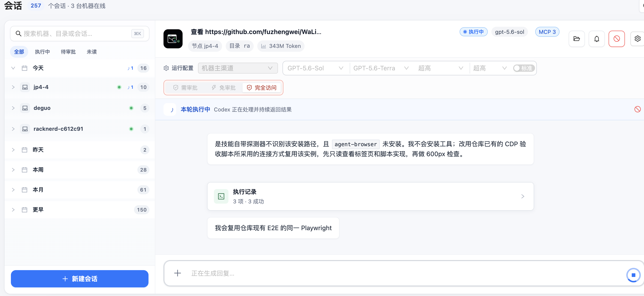
Task: Click the calendar icon beside 更早
Action: coord(25,210)
